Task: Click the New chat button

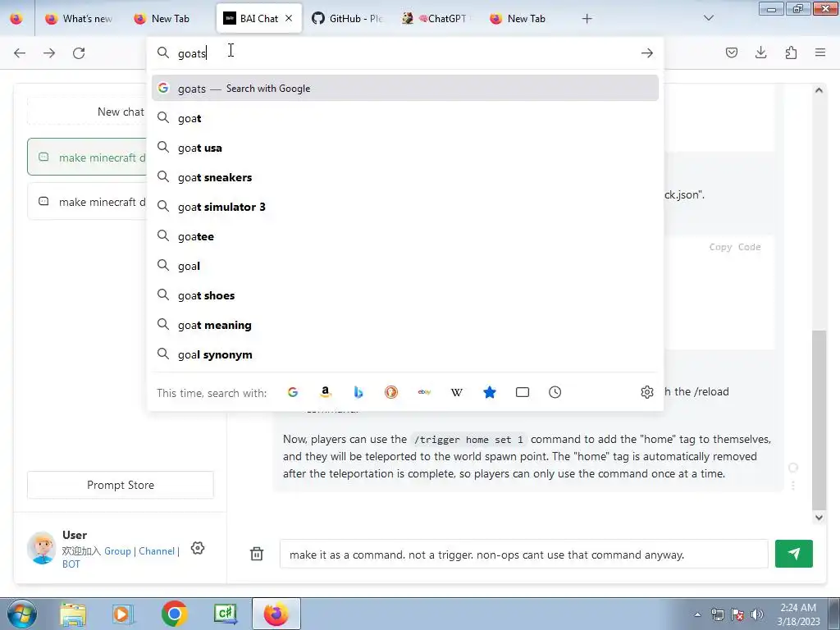Action: coord(87,112)
